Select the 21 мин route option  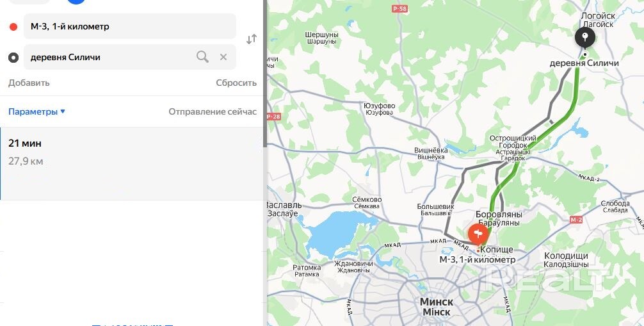click(131, 163)
